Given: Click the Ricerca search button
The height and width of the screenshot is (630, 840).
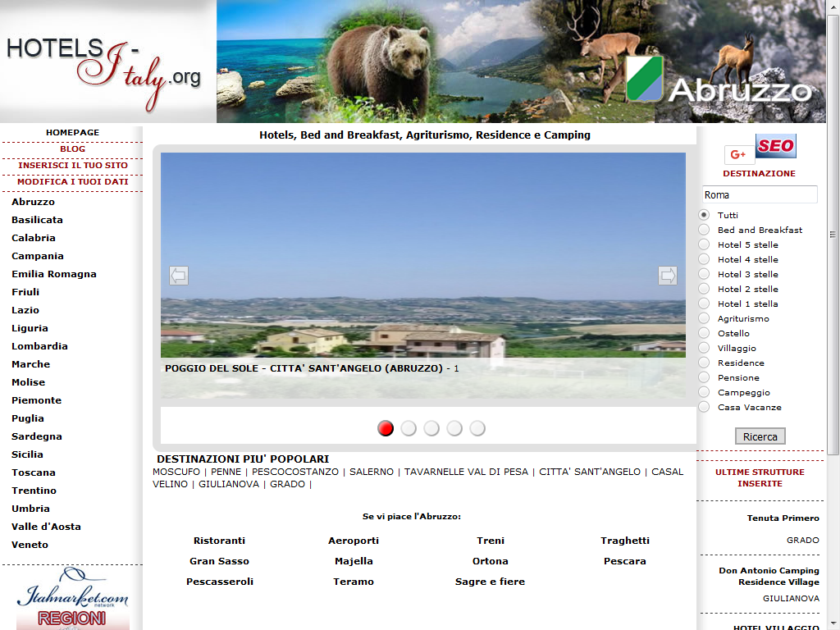Looking at the screenshot, I should pos(760,436).
